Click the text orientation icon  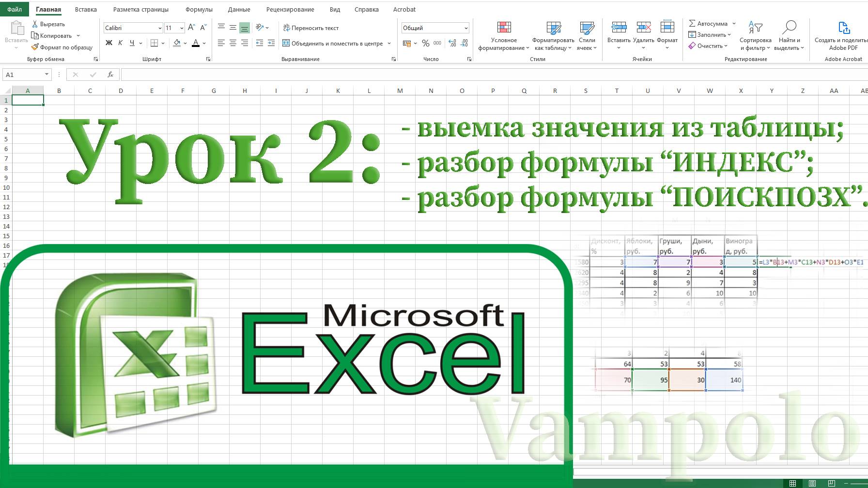point(260,28)
